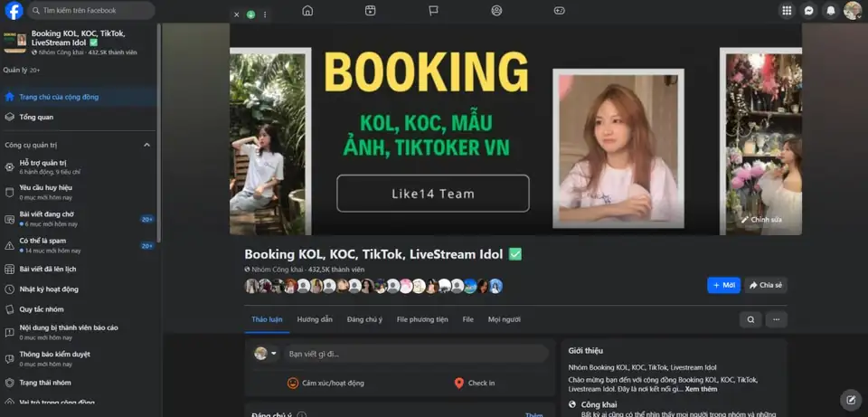Open Trạng thái nhóm in sidebar
The width and height of the screenshot is (868, 417).
coord(80,383)
